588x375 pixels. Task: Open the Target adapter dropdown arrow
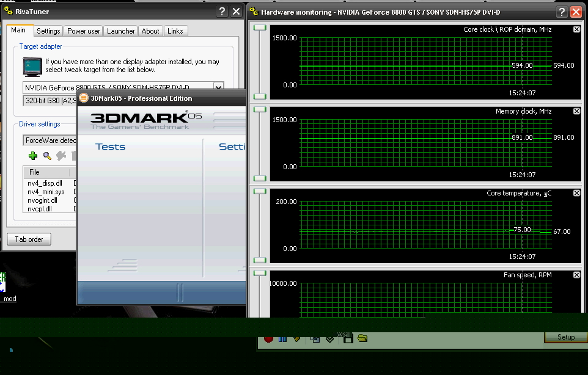click(x=218, y=87)
